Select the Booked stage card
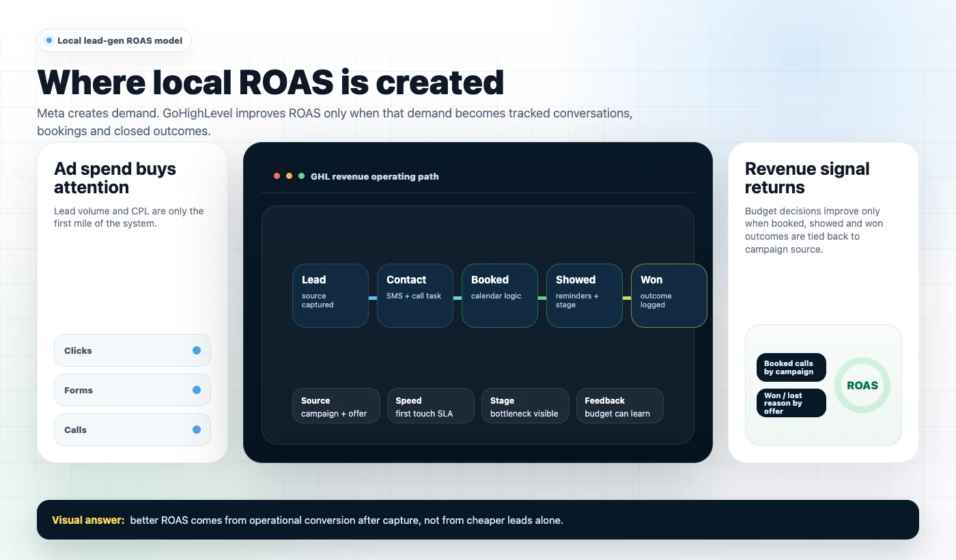Screen dimensions: 956x560 [500, 296]
